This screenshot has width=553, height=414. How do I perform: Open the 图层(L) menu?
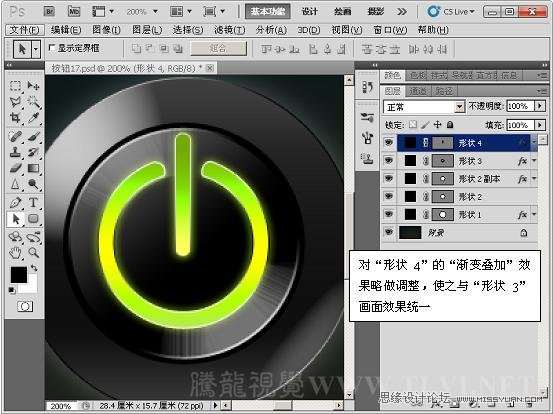(x=147, y=30)
